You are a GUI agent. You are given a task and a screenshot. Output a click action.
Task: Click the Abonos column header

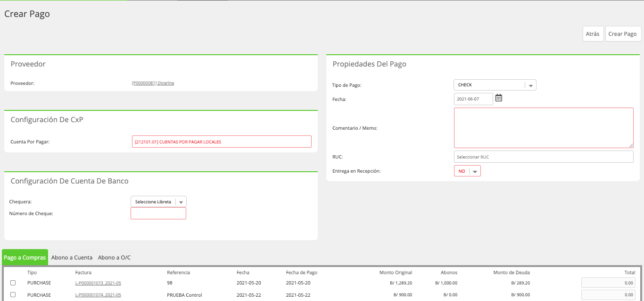pos(449,273)
